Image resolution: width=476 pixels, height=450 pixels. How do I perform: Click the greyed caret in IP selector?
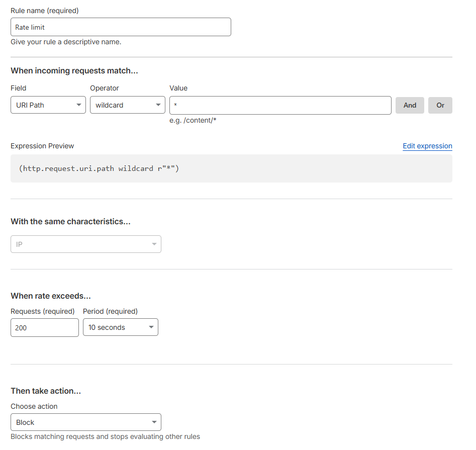pos(154,244)
